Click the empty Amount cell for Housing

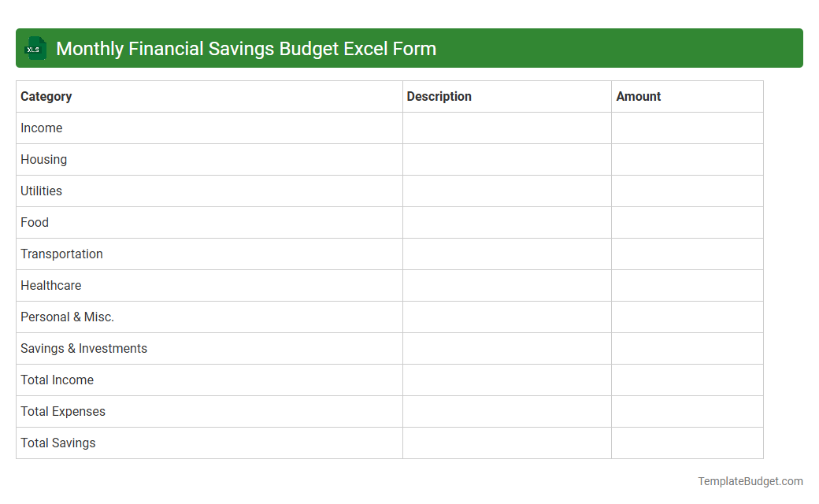tap(687, 159)
